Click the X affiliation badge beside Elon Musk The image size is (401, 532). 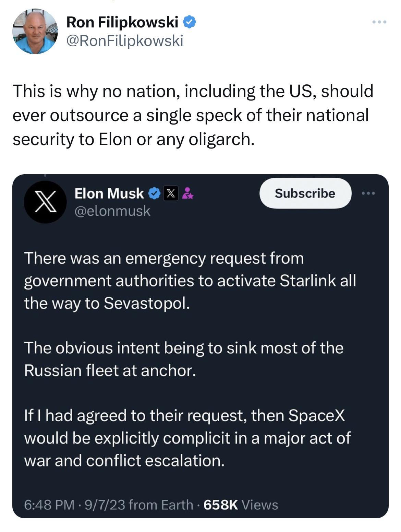170,193
